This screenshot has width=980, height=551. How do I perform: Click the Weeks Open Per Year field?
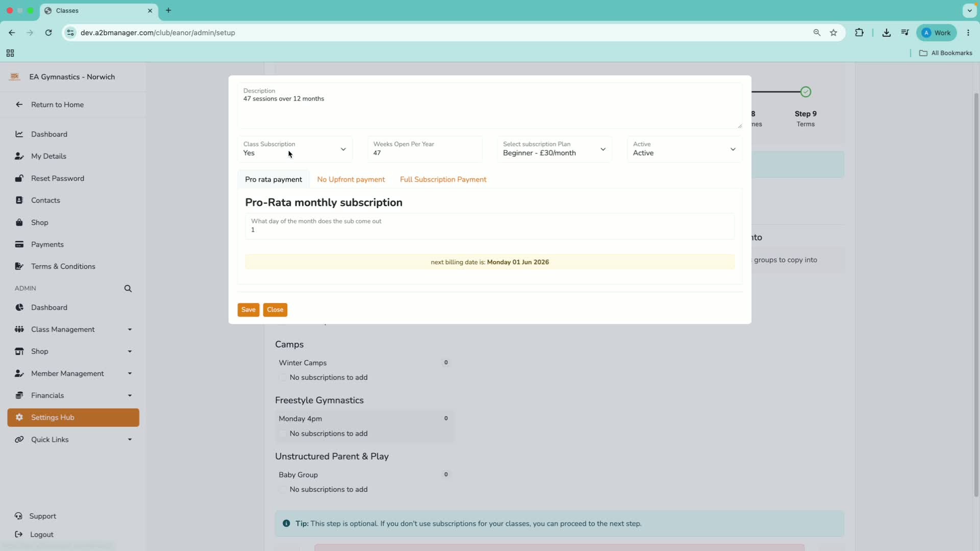tap(425, 149)
